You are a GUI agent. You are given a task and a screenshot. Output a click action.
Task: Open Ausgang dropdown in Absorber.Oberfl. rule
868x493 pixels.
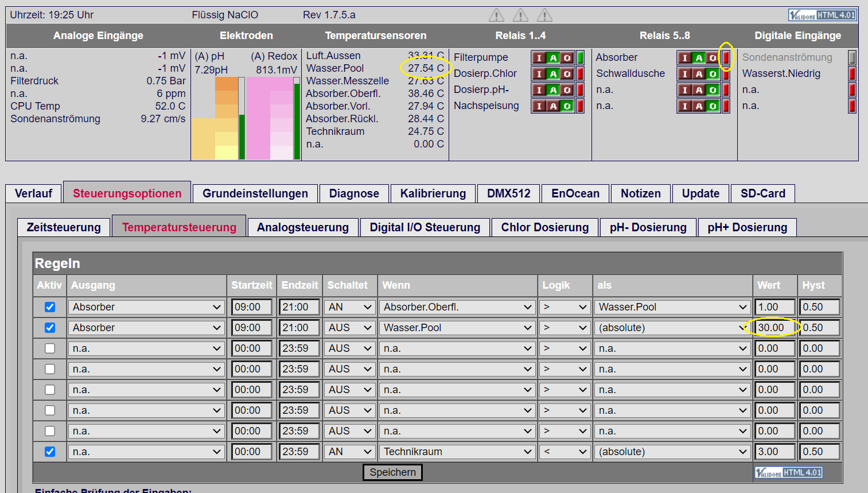click(146, 307)
